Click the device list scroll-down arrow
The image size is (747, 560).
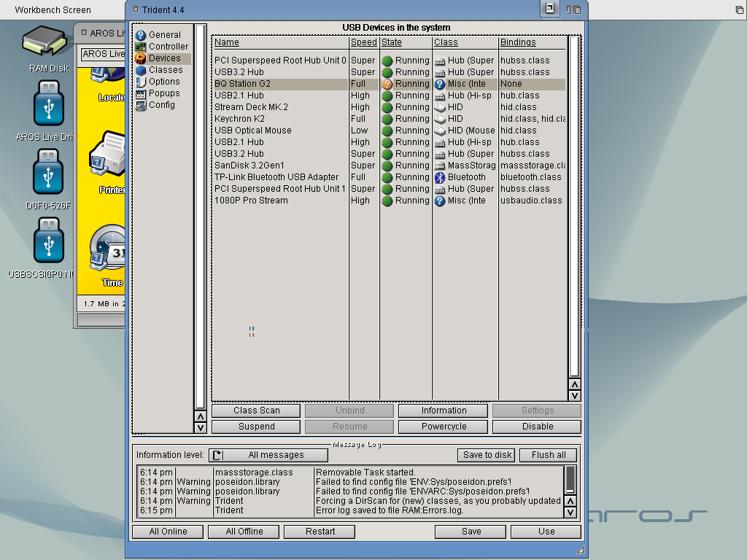click(575, 396)
